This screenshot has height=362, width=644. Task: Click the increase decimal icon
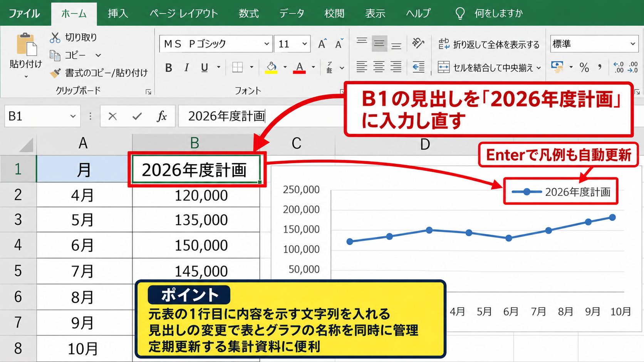619,67
